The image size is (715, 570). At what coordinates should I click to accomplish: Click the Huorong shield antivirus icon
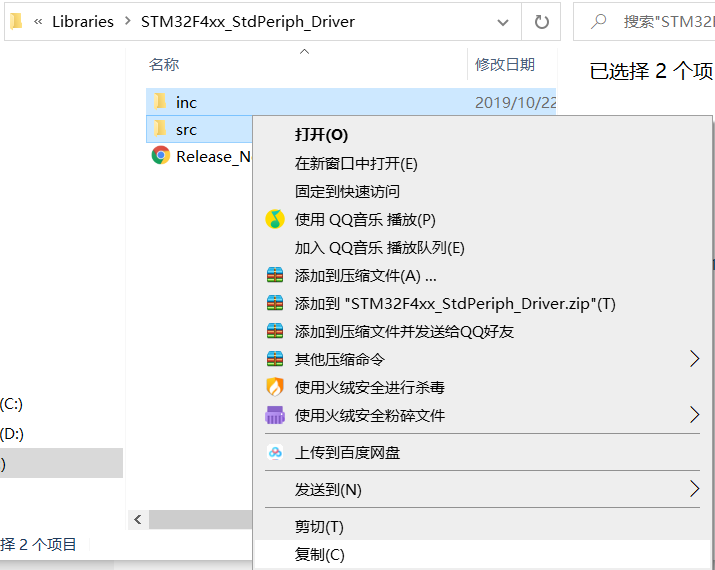[x=275, y=387]
